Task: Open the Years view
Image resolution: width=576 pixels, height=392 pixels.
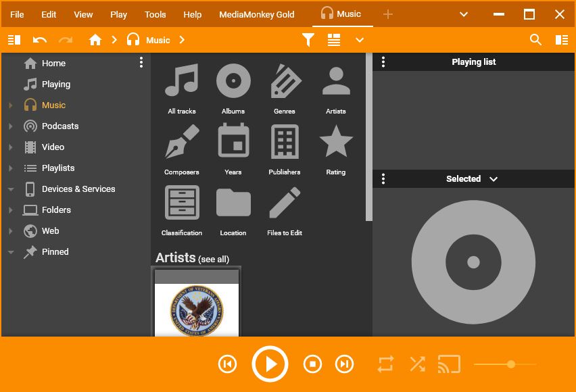Action: 233,149
